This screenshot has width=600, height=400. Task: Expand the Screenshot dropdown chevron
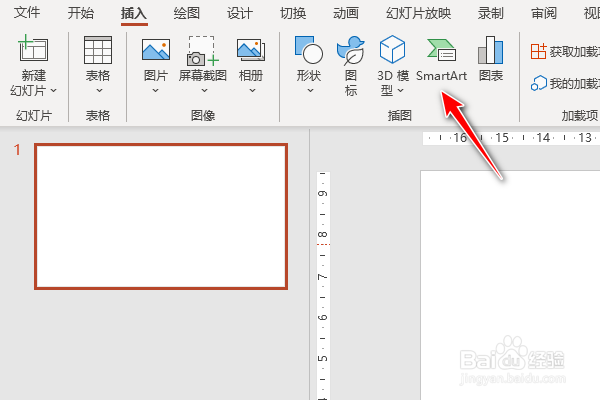click(x=204, y=91)
